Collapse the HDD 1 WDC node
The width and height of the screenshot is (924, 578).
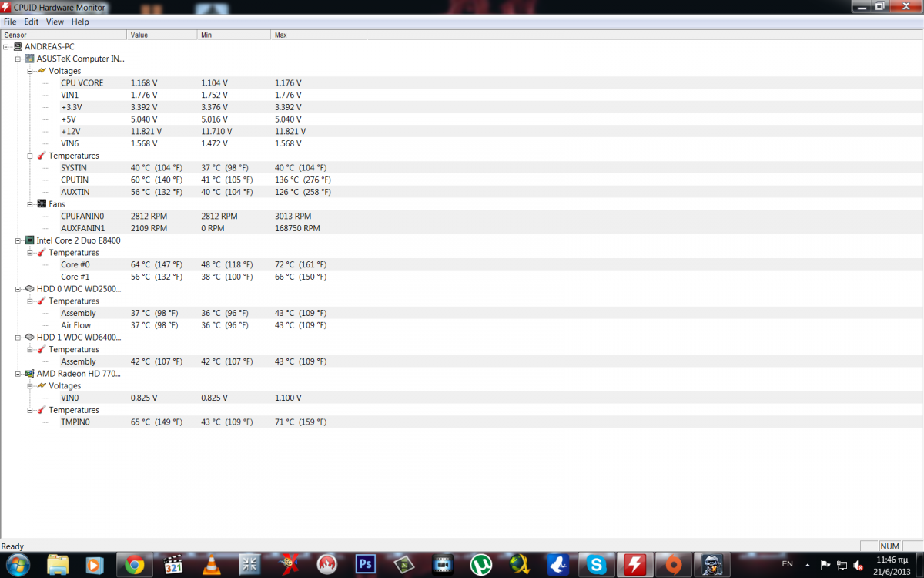pyautogui.click(x=18, y=338)
